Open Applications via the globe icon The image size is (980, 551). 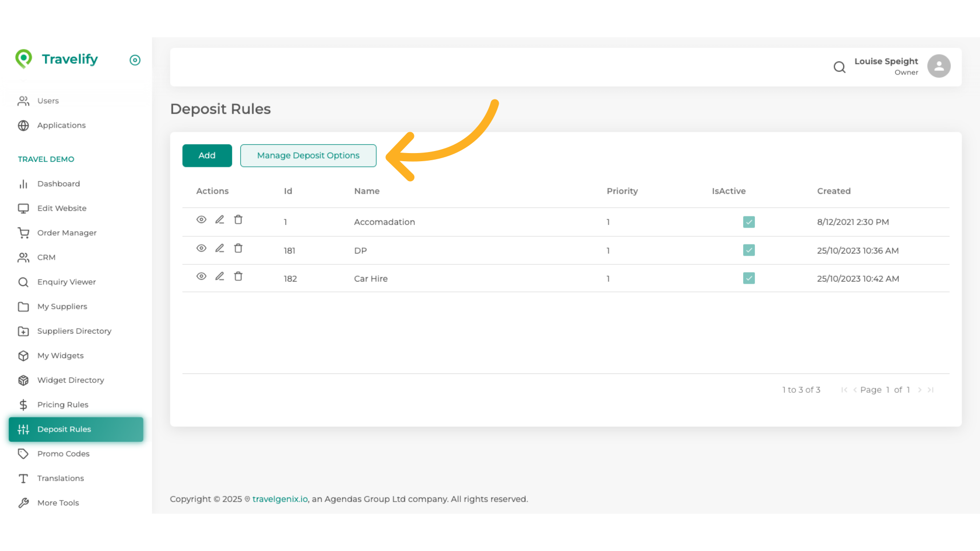23,125
